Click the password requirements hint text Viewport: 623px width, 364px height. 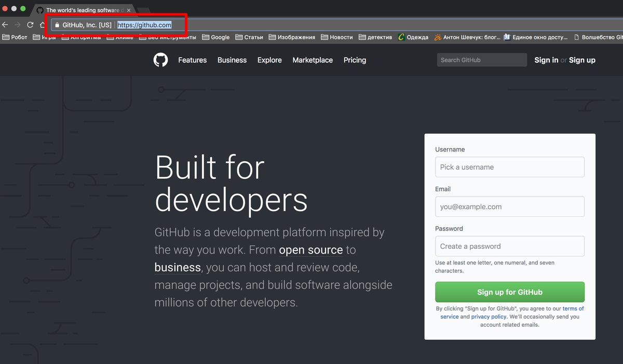pos(495,267)
